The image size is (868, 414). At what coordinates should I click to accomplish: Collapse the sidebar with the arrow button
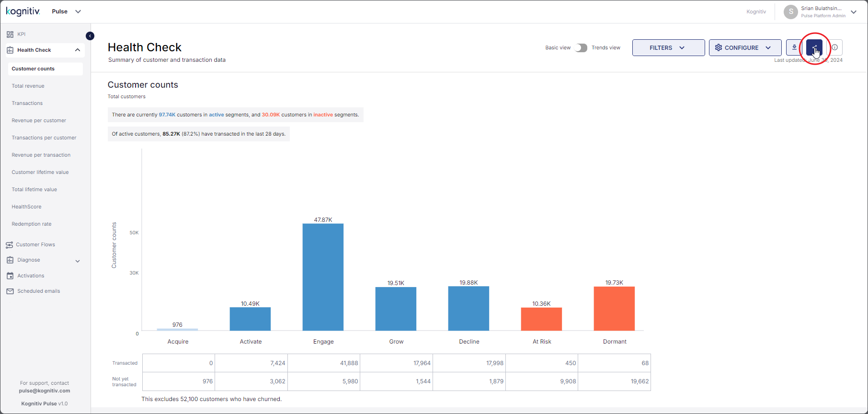click(x=90, y=36)
